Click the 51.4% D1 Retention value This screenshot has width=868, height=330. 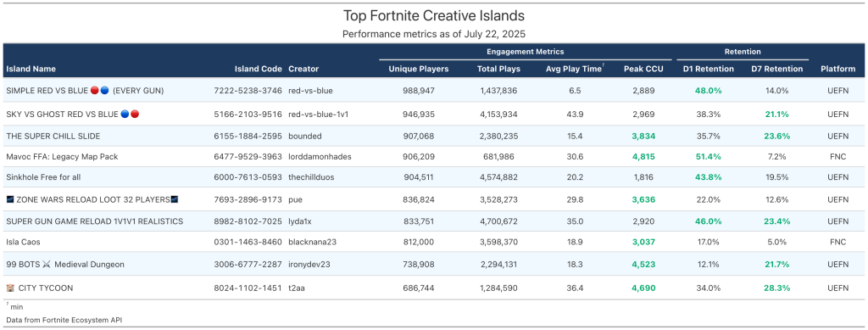tap(709, 157)
